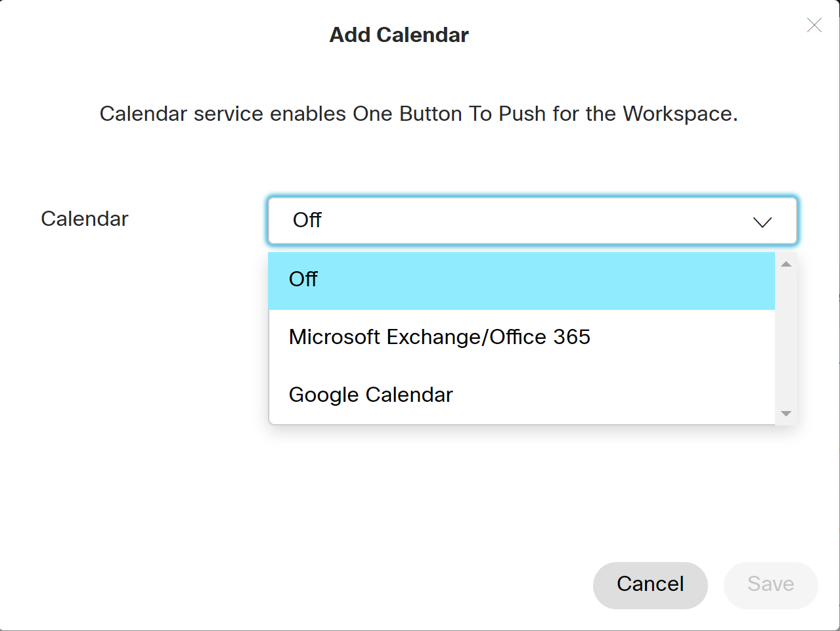
Task: Click the selected Off value in the Calendar field
Action: click(x=307, y=221)
